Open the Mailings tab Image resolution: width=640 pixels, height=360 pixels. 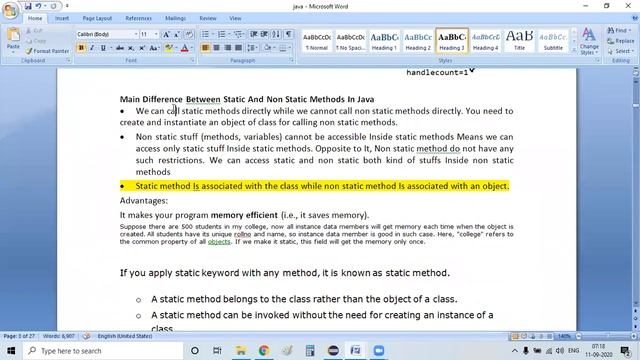tap(176, 18)
